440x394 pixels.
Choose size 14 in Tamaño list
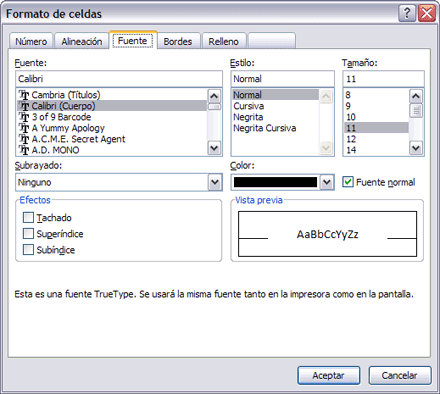[x=376, y=150]
